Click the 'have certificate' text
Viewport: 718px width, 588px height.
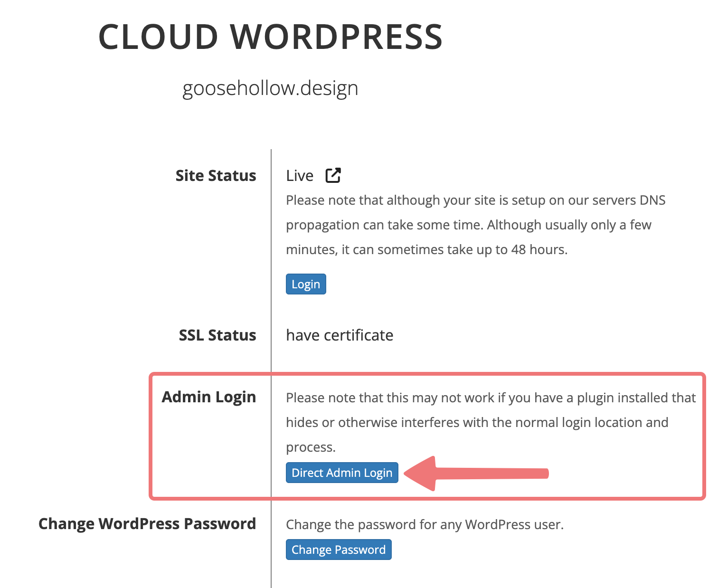pos(340,335)
